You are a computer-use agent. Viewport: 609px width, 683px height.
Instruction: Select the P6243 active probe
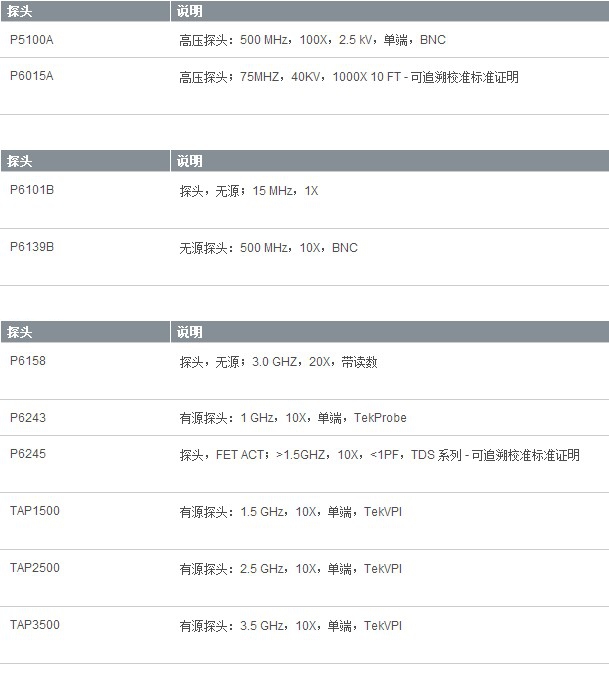[28, 417]
